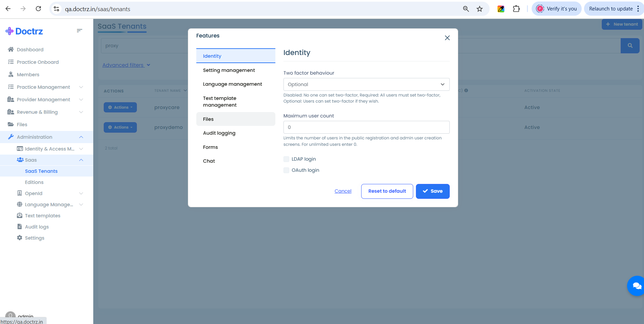The width and height of the screenshot is (644, 324).
Task: Click the New tenant button
Action: [622, 24]
